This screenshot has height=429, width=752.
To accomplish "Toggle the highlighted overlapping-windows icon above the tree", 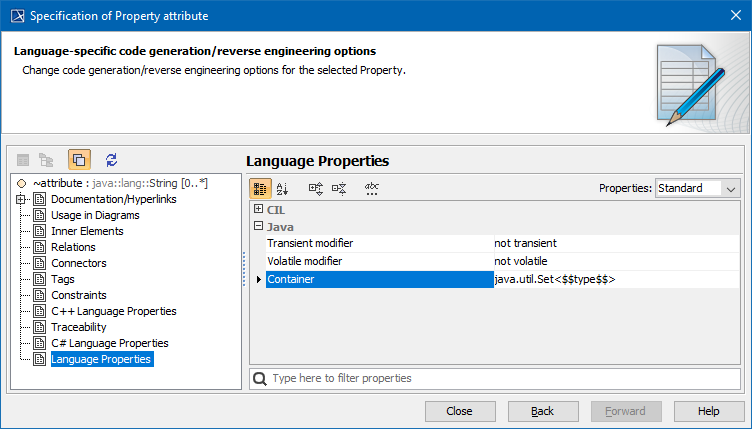I will pyautogui.click(x=79, y=160).
